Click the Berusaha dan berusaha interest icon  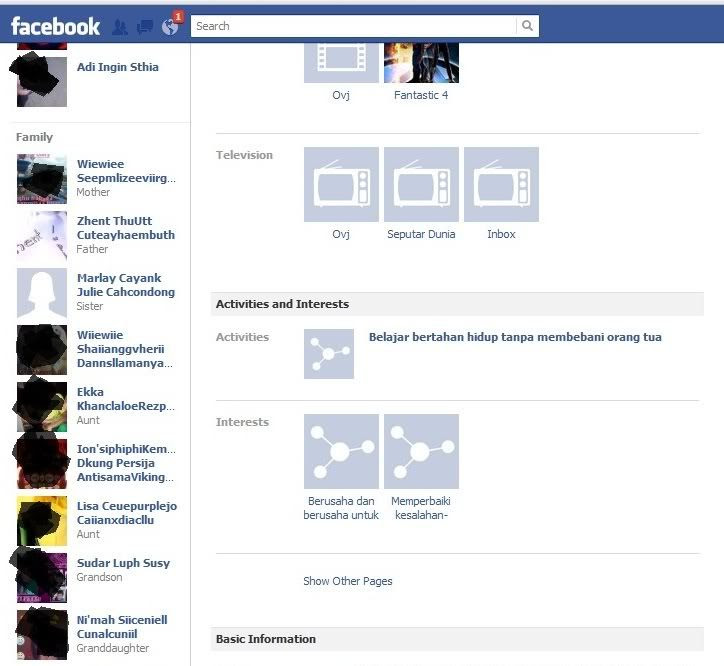click(x=341, y=451)
